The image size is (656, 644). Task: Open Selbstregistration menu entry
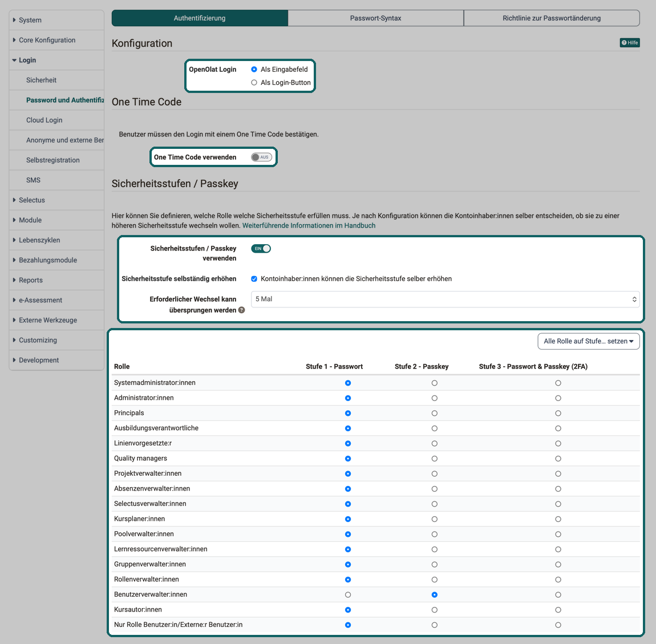point(56,160)
